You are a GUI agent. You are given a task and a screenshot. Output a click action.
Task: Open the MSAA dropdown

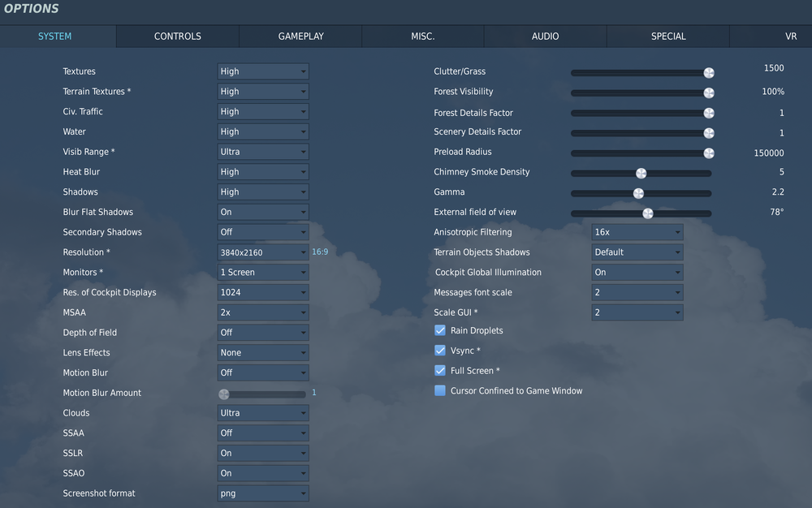tap(263, 312)
